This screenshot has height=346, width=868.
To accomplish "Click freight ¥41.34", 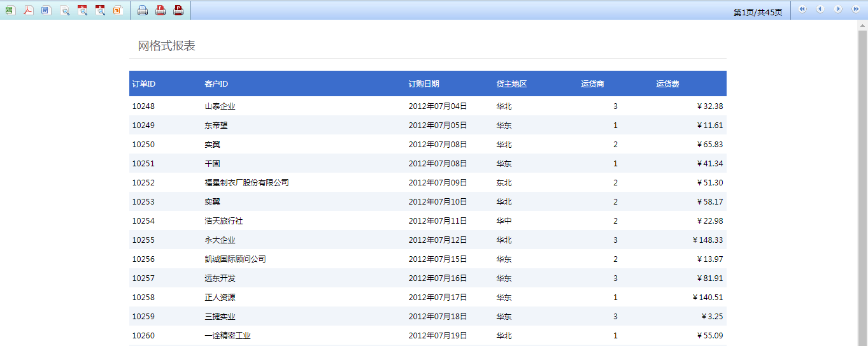I will coord(709,164).
